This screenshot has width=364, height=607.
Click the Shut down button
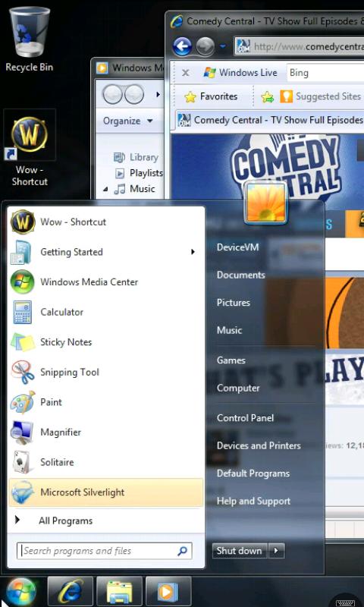pyautogui.click(x=240, y=551)
